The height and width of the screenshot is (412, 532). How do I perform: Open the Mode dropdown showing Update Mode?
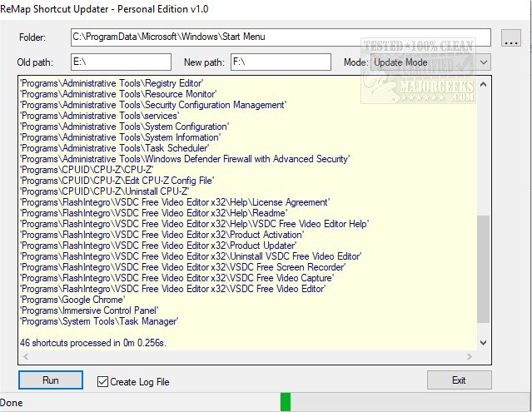(x=431, y=62)
